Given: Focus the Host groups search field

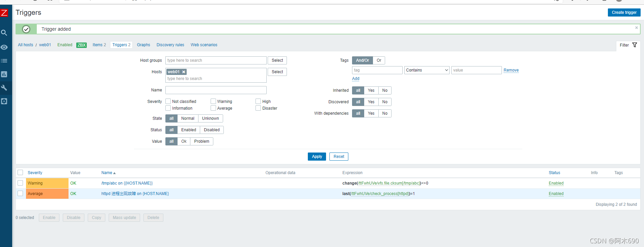Looking at the screenshot, I should tap(216, 60).
